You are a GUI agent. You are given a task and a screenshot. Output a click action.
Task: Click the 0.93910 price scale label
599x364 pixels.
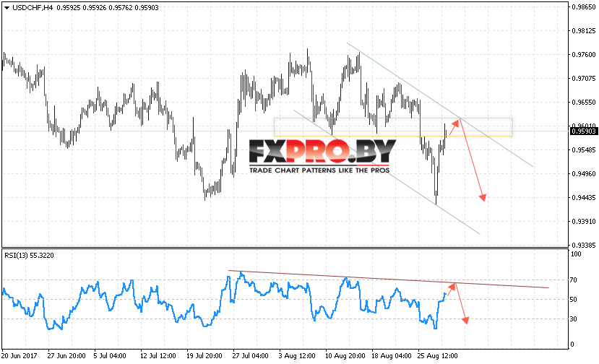[583, 222]
